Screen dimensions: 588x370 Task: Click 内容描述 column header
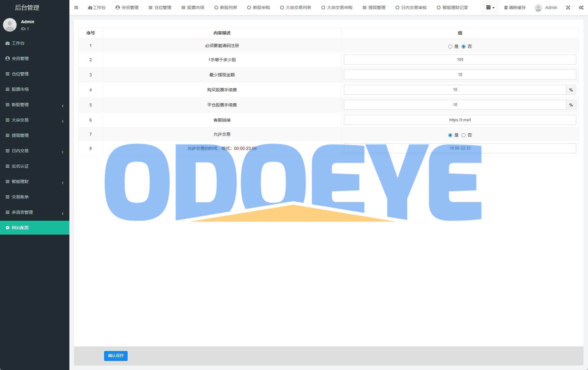pos(222,33)
